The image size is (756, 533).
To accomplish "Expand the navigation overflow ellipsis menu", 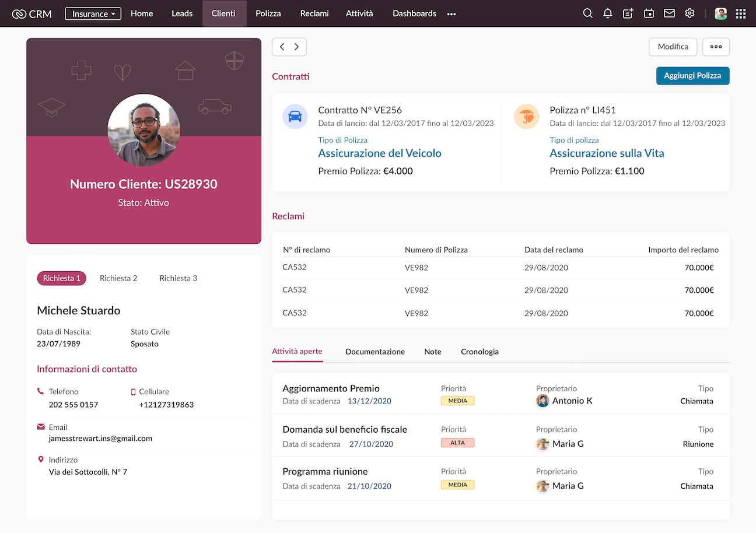I will (452, 14).
